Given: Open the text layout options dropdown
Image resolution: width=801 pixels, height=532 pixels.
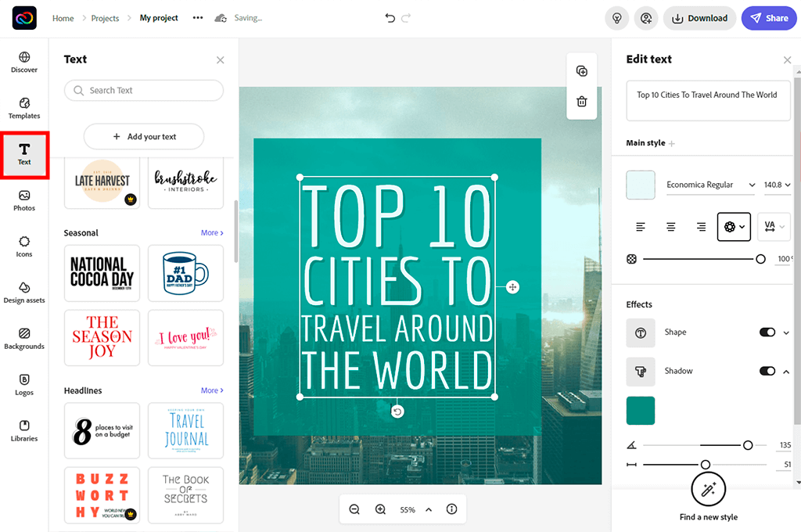Looking at the screenshot, I should 734,227.
